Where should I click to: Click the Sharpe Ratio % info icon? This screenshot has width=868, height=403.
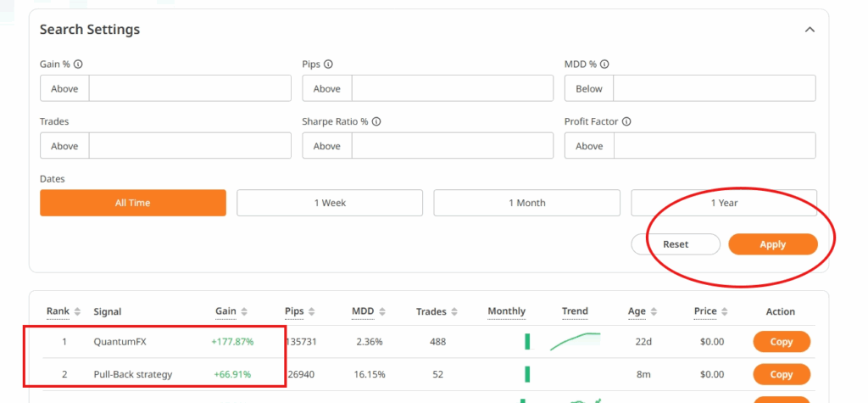click(x=376, y=121)
